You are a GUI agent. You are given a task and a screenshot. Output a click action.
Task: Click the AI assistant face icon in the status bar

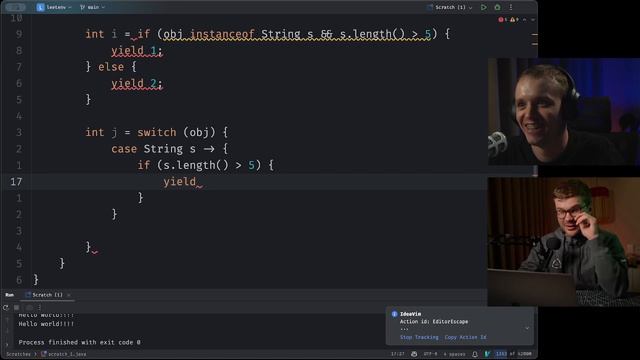414,354
